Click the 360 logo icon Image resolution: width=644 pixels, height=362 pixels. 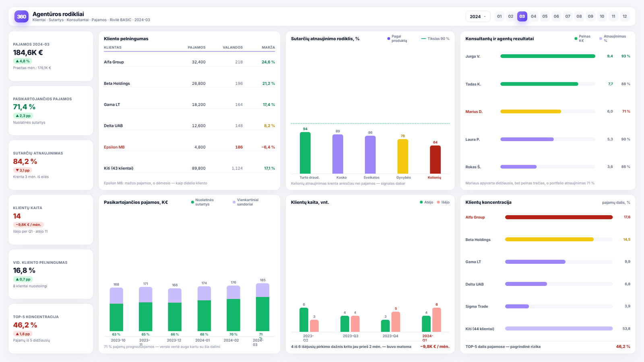pos(21,16)
